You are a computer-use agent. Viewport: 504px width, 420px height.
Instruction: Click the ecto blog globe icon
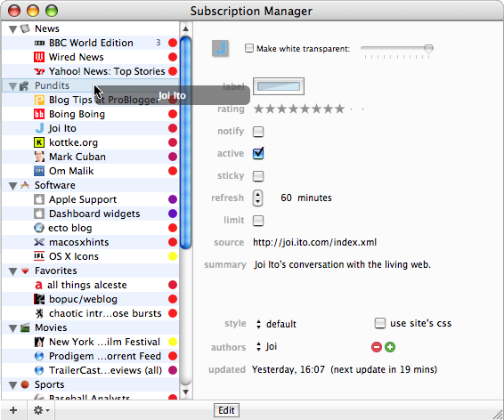click(x=39, y=228)
